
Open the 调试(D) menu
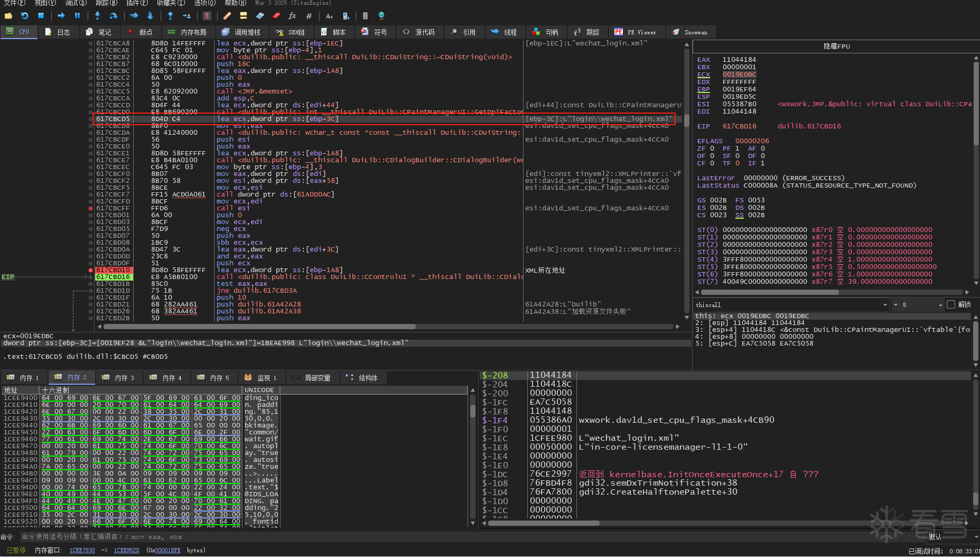(76, 3)
